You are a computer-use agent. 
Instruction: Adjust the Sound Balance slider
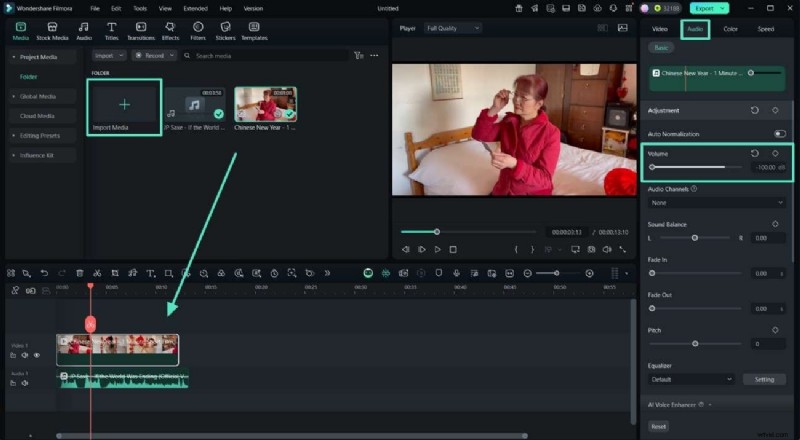pyautogui.click(x=694, y=238)
